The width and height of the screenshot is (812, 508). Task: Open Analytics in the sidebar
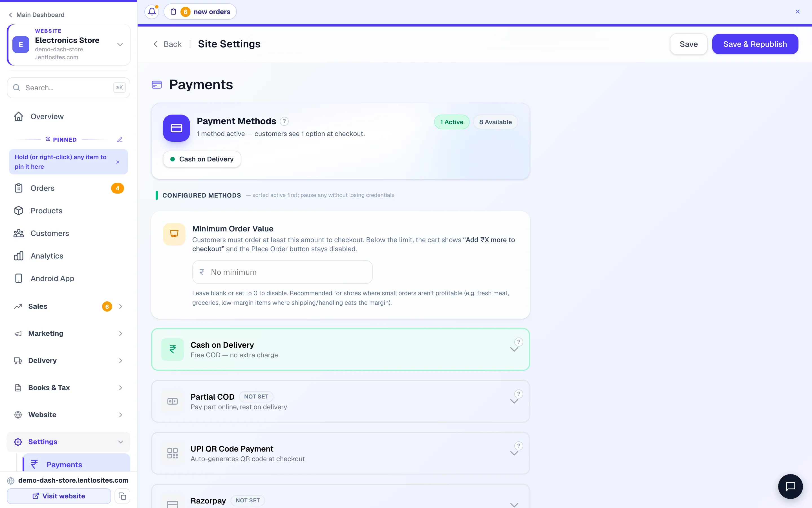(x=69, y=256)
